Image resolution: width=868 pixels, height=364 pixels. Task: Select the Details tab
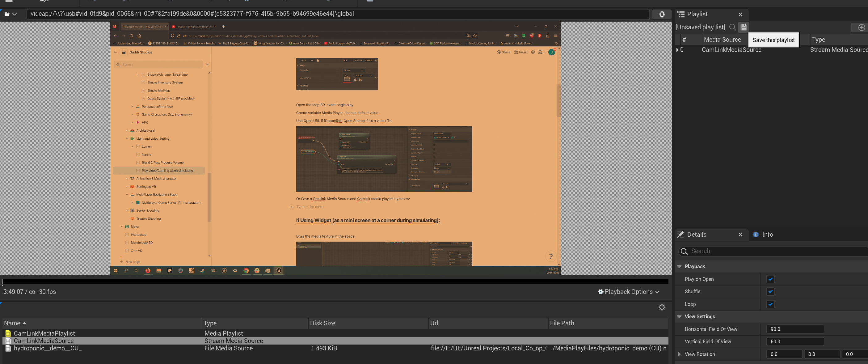(696, 235)
